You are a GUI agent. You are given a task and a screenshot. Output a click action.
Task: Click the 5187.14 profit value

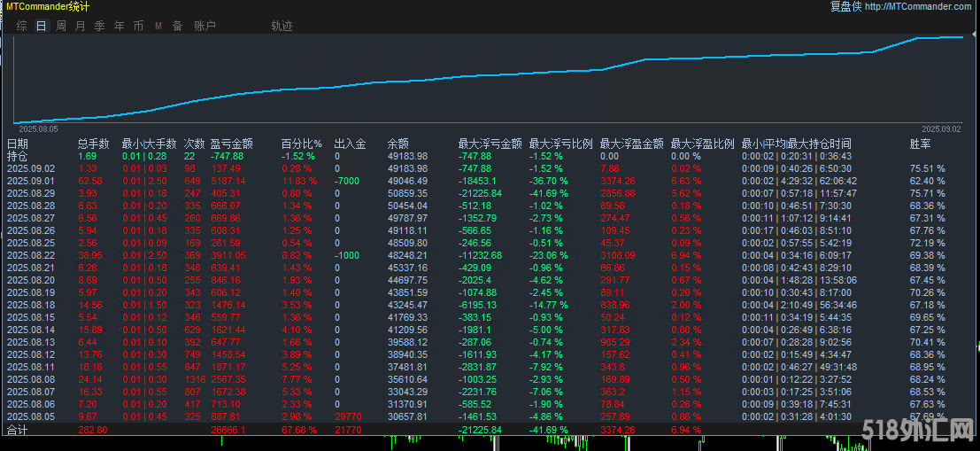[x=228, y=182]
